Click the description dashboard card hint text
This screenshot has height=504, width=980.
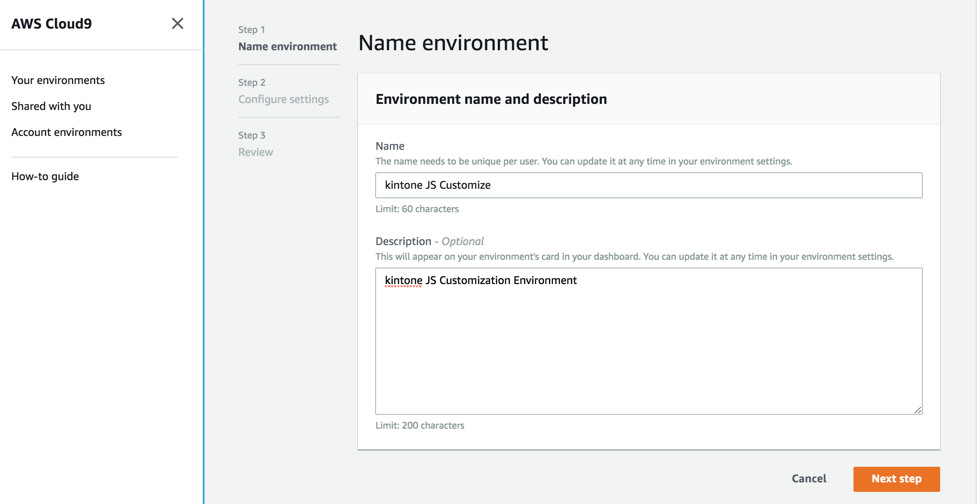click(635, 256)
